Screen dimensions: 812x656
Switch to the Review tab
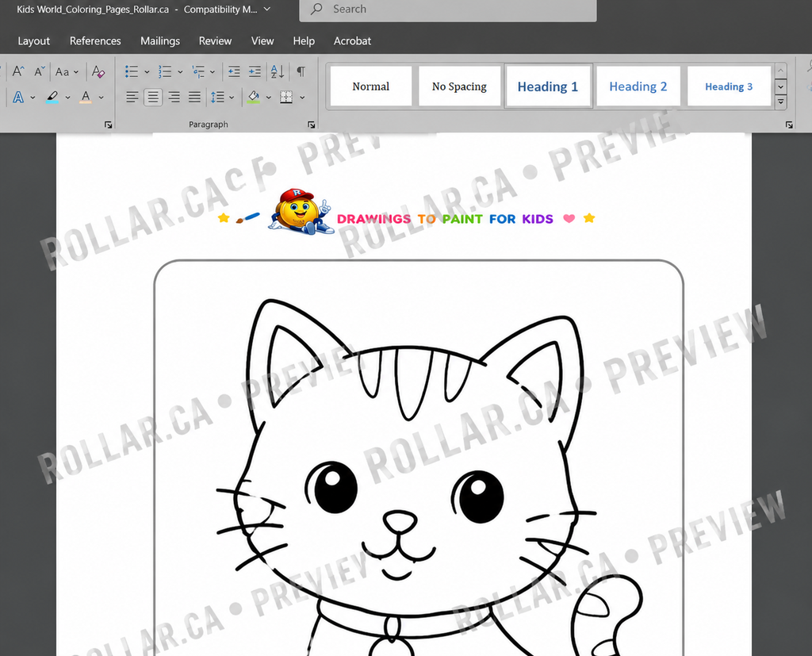click(x=215, y=41)
